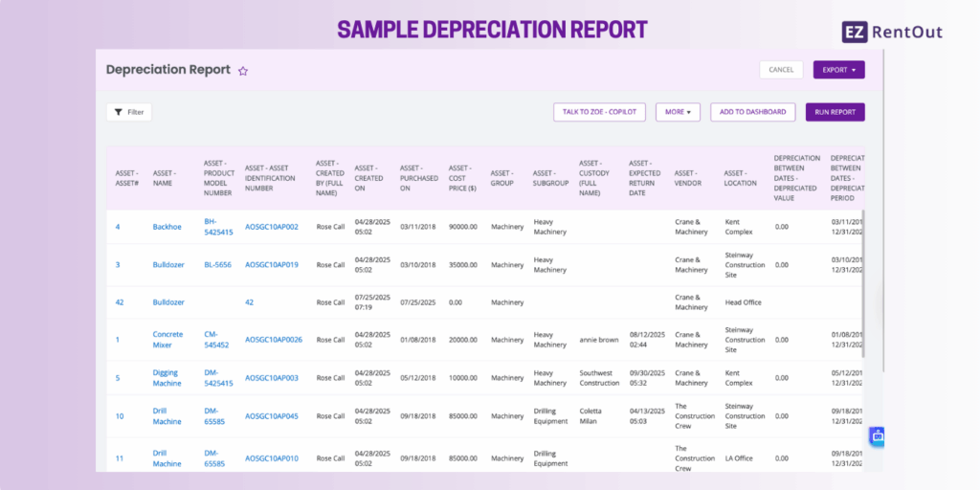Image resolution: width=980 pixels, height=490 pixels.
Task: Click identification number AOSGC10AP045
Action: tap(272, 416)
